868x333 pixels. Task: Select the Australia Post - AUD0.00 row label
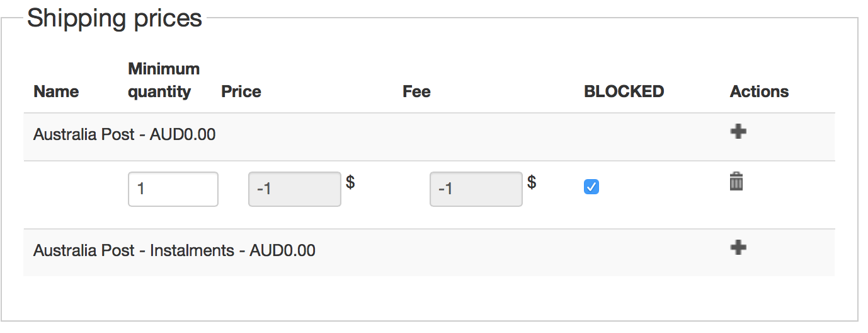pos(124,134)
